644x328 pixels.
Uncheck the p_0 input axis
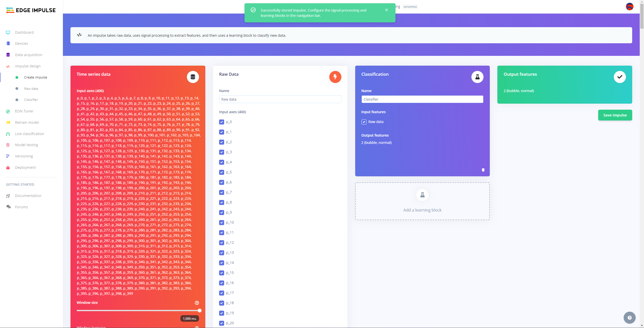[222, 122]
